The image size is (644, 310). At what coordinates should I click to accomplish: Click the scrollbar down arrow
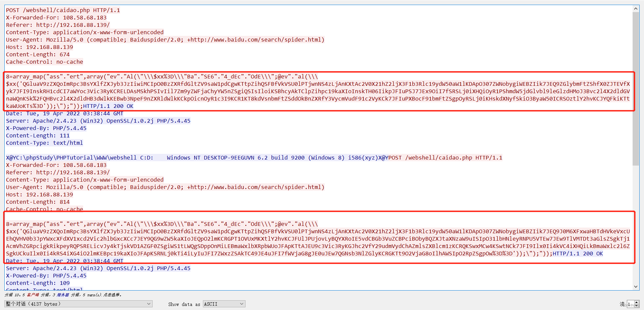click(x=636, y=287)
